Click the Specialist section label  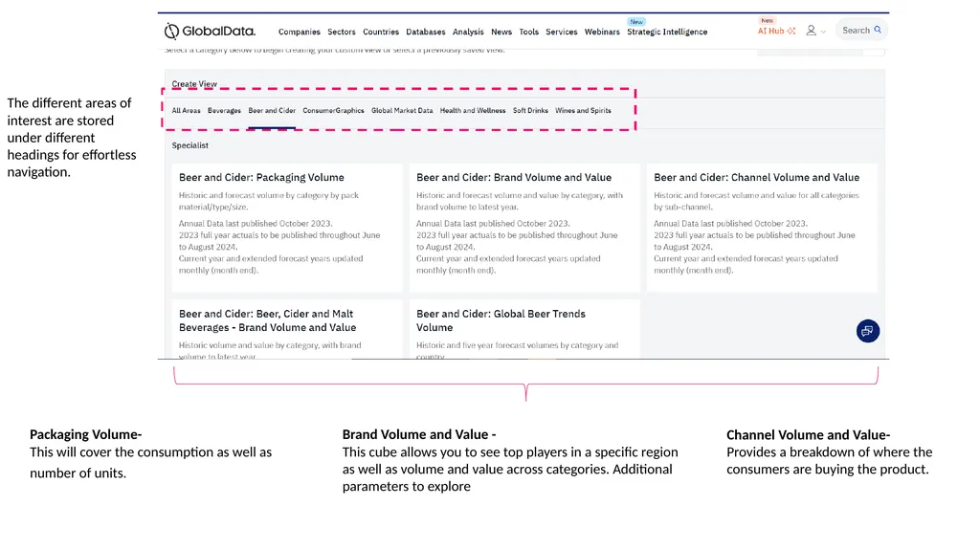pos(190,145)
